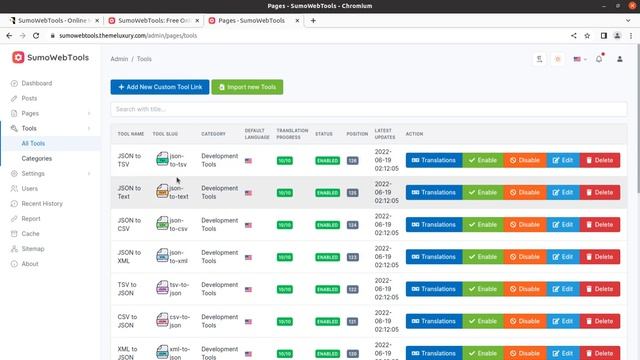Enable the JSON to Text tool
This screenshot has height=360, width=640.
click(482, 192)
